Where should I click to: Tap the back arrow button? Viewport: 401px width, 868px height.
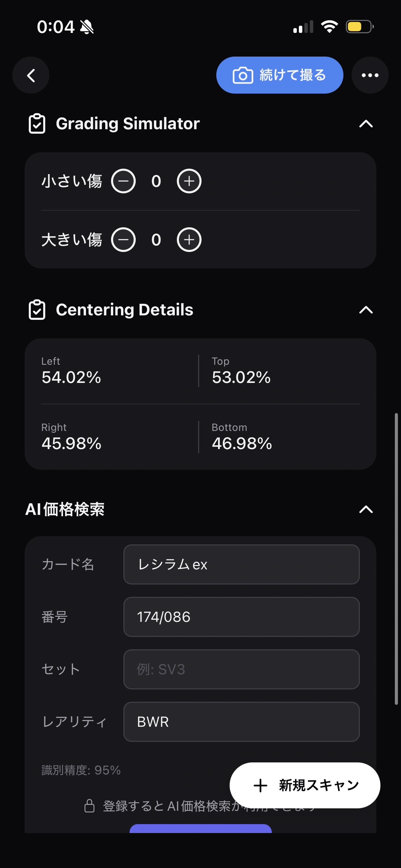pos(31,75)
